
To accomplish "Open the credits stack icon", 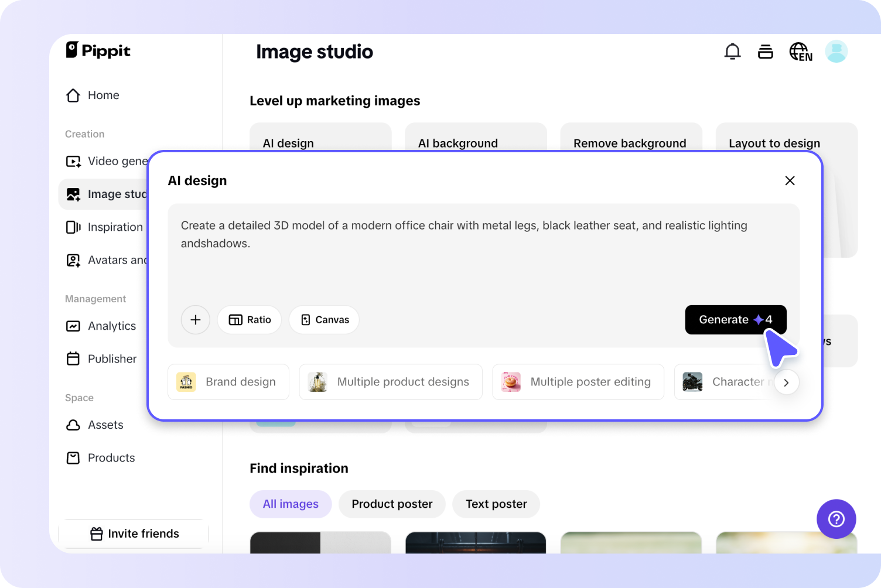I will pyautogui.click(x=765, y=52).
